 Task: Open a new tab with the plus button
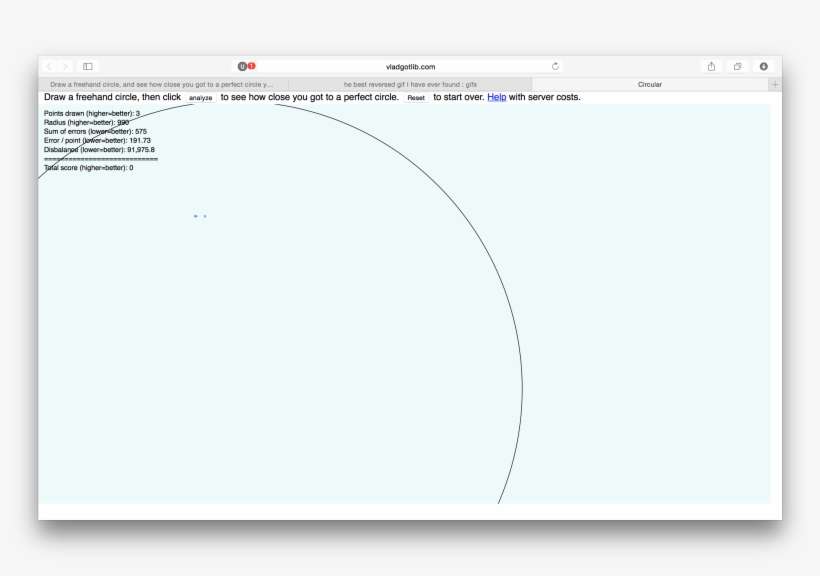pos(774,84)
